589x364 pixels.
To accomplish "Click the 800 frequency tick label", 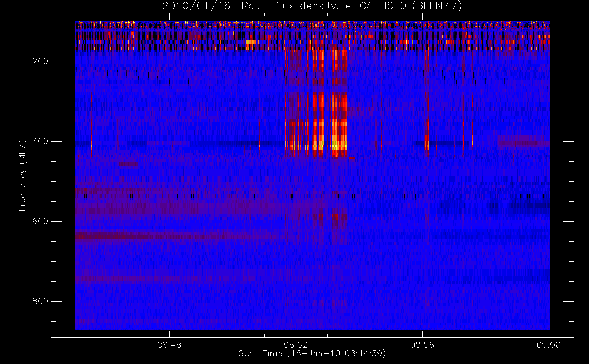I will (x=40, y=301).
